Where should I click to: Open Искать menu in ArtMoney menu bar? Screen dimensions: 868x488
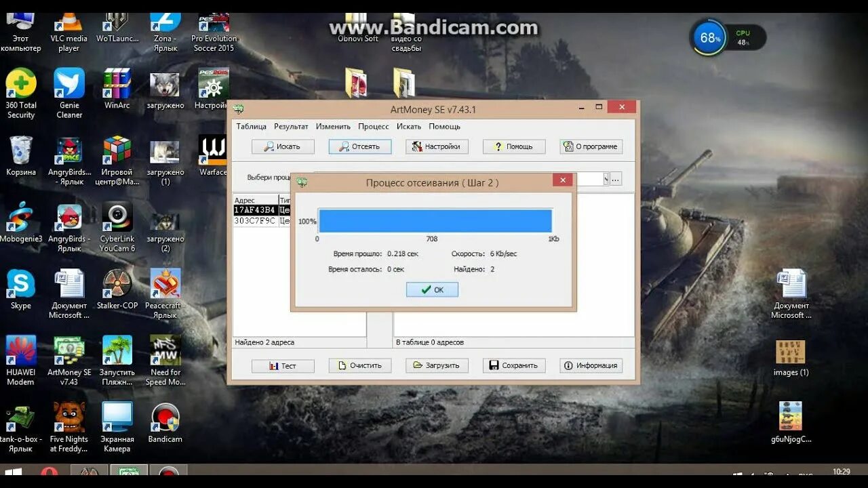click(x=409, y=126)
